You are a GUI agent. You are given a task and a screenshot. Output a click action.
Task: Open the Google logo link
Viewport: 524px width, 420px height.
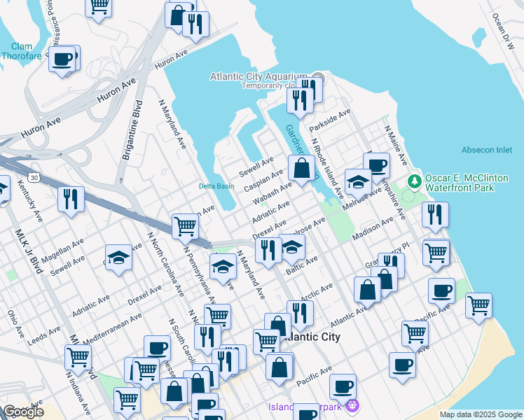click(x=23, y=412)
